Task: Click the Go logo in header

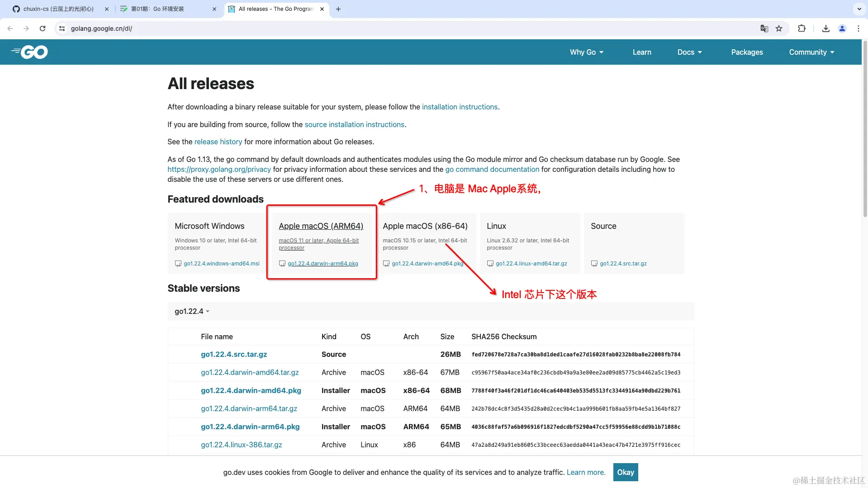Action: tap(29, 52)
